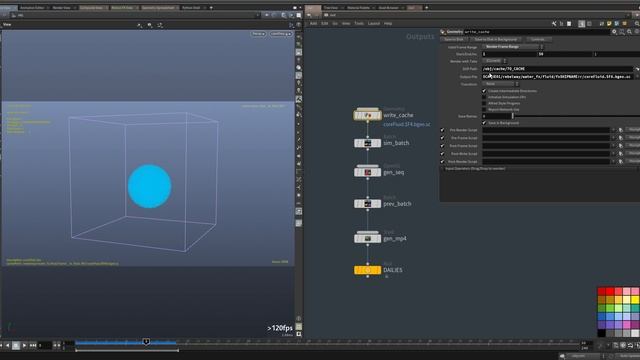Screen dimensions: 640x360
Task: Pick the black swatch in color palette
Action: pos(602,333)
